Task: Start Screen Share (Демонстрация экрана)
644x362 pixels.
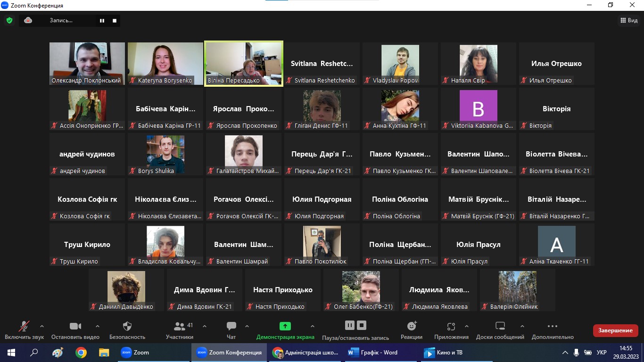Action: 285,326
